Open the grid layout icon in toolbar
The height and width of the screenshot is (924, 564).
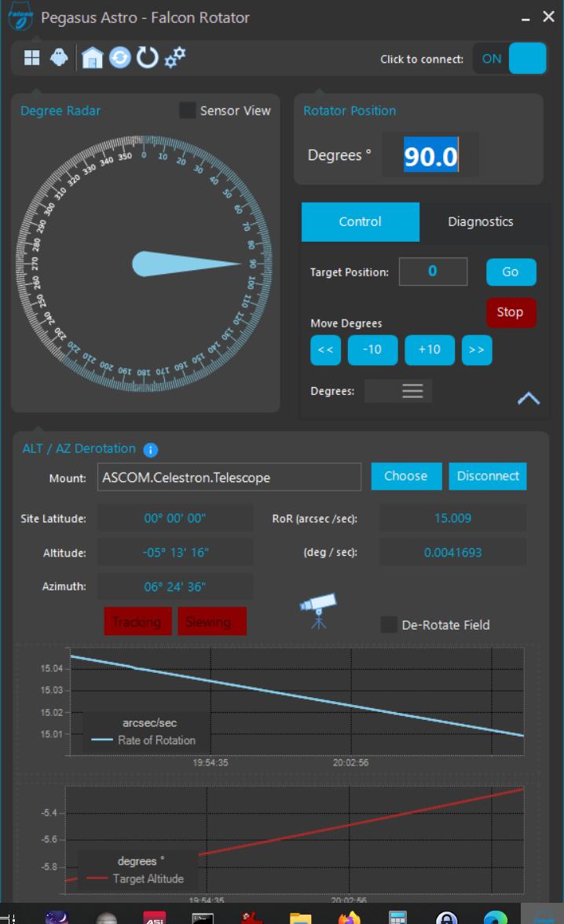tap(32, 58)
